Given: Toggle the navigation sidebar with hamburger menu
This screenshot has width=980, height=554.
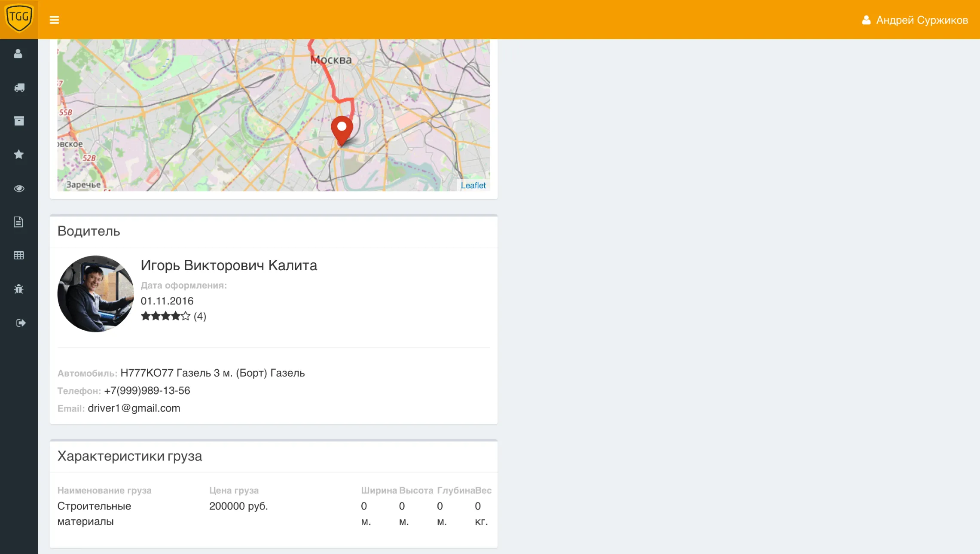Looking at the screenshot, I should [55, 19].
